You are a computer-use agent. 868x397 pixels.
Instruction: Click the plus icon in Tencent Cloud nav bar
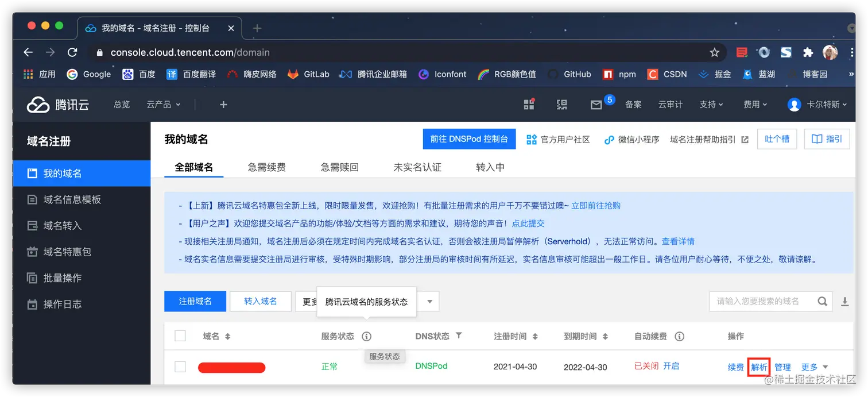pyautogui.click(x=223, y=105)
